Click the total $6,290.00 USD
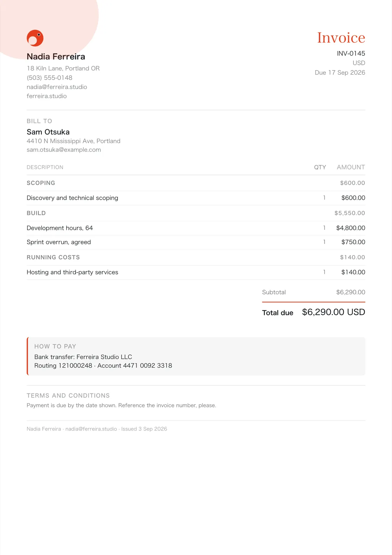Screen dimensions: 392x555 [334, 312]
